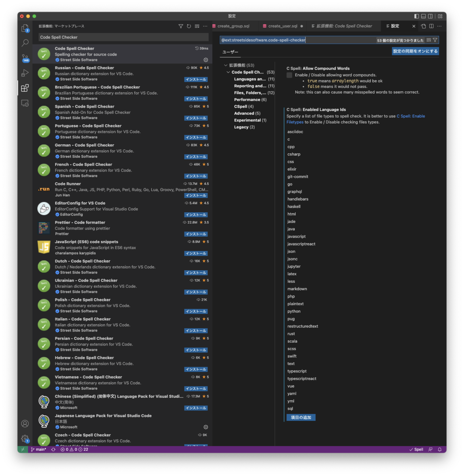Select the ユーザー settings scope tab
The height and width of the screenshot is (476, 464).
pos(230,52)
